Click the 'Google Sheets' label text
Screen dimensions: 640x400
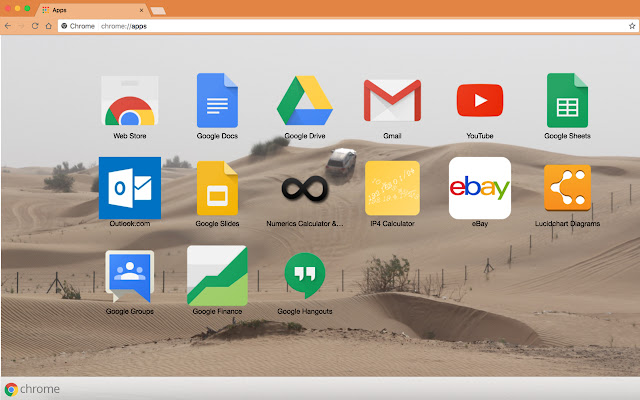(x=567, y=136)
